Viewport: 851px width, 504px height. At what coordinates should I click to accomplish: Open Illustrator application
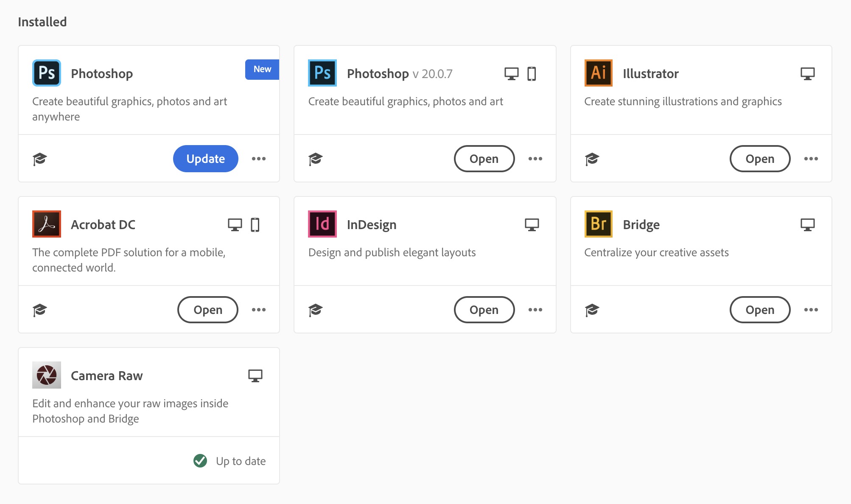(x=759, y=159)
